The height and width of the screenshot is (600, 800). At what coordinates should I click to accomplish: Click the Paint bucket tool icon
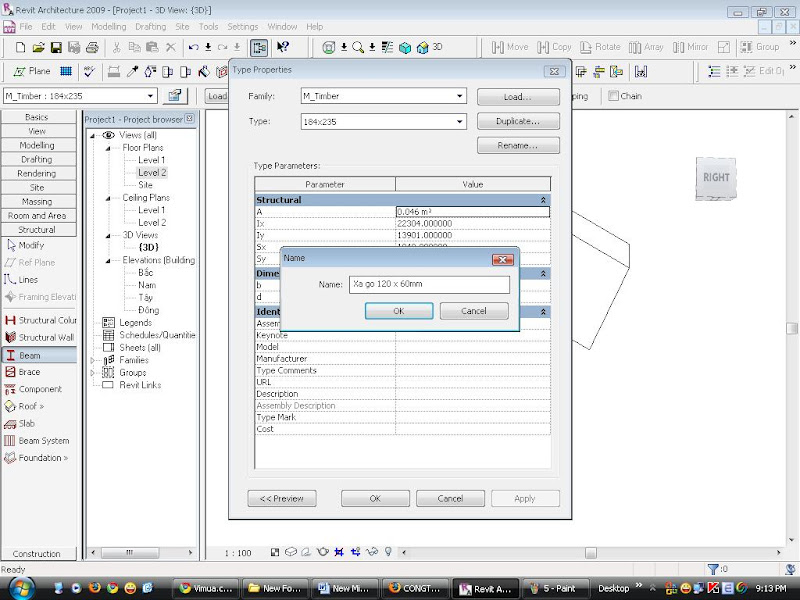(x=204, y=71)
